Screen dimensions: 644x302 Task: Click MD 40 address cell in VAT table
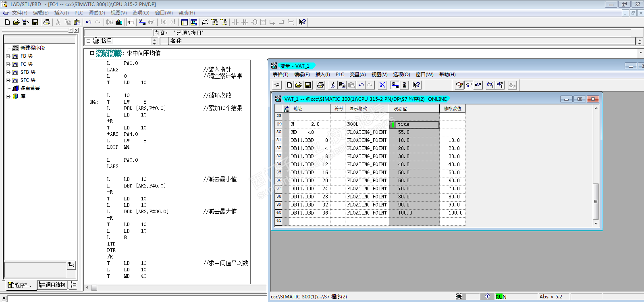310,132
